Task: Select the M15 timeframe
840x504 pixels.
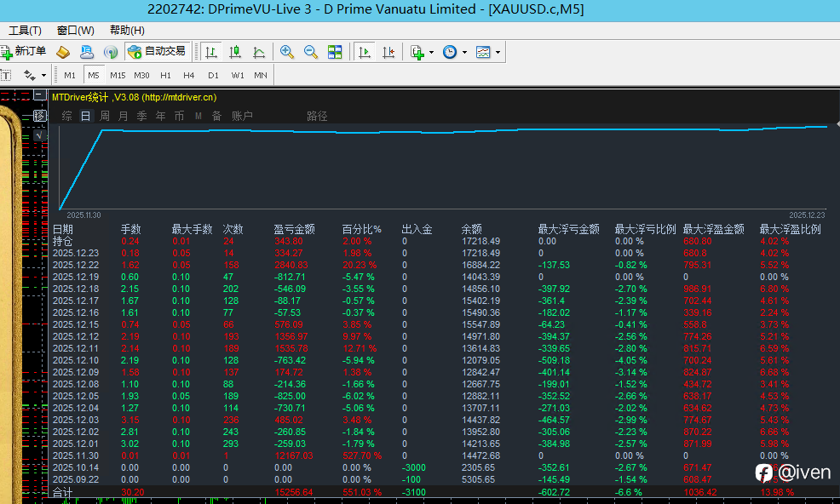Action: pyautogui.click(x=118, y=75)
